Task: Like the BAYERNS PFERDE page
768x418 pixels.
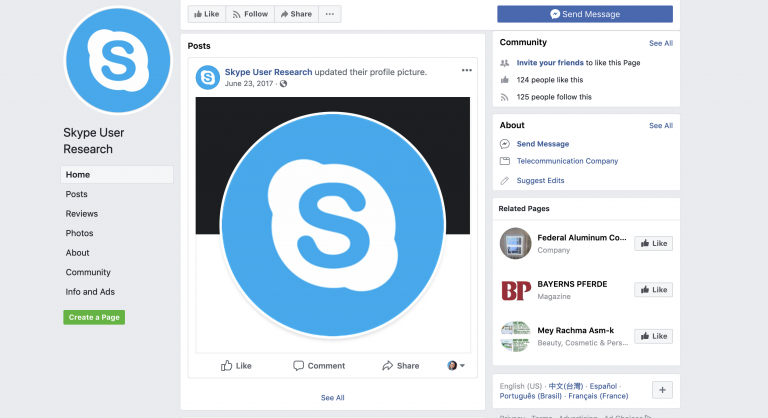Action: coord(653,290)
